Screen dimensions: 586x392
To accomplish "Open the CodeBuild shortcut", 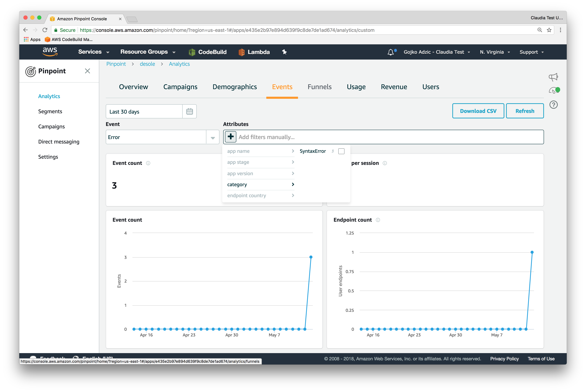I will coord(207,52).
